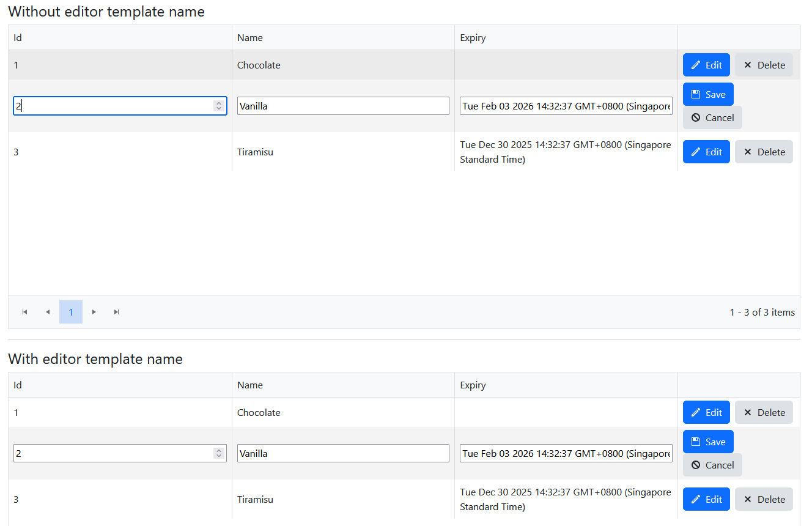
Task: Edit the Chocolate row in bottom grid
Action: [706, 412]
